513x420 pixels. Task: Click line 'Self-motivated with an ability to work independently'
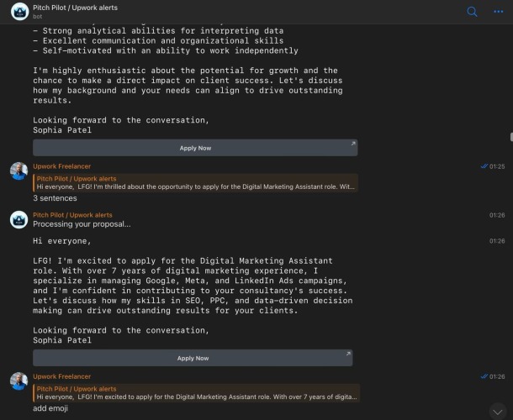pyautogui.click(x=166, y=50)
